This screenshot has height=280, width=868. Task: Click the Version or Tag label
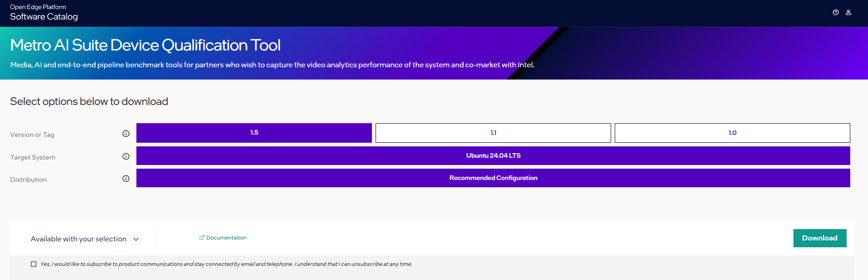32,135
